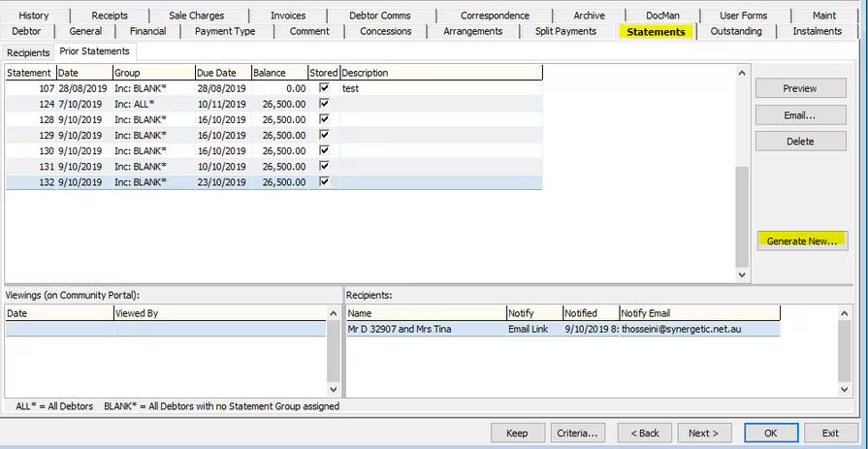
Task: Go to the DocMan tab
Action: pos(662,16)
